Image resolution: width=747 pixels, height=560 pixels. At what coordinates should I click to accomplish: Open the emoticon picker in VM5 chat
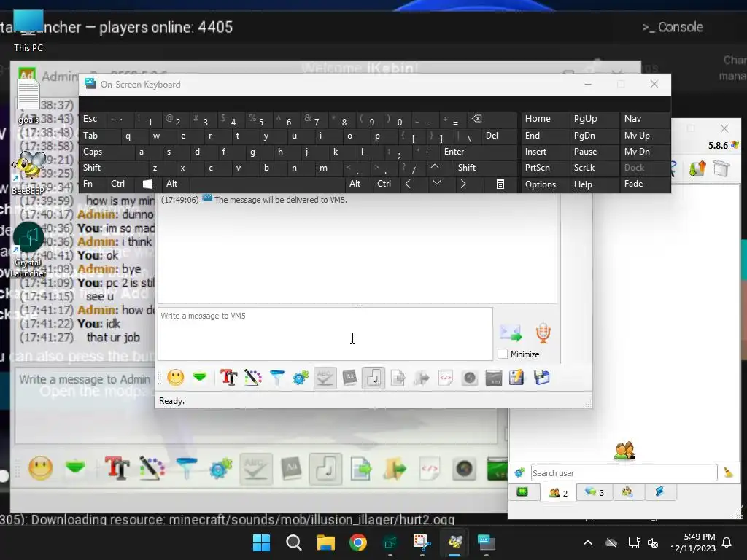coord(176,378)
